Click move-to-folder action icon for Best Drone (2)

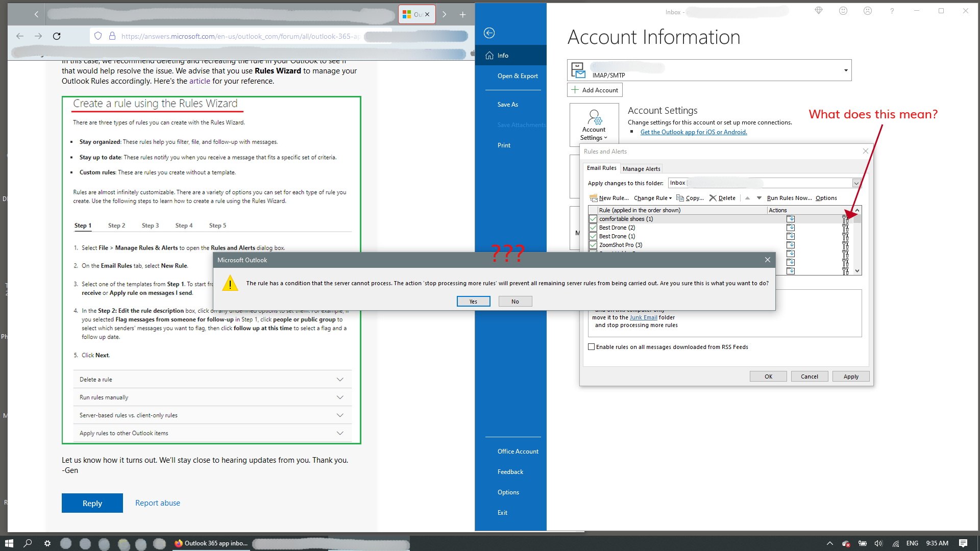coord(791,228)
